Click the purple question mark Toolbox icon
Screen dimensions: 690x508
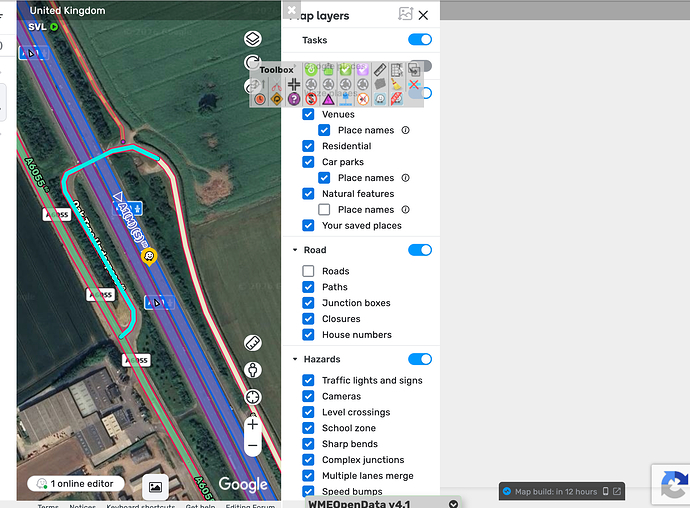[x=294, y=99]
